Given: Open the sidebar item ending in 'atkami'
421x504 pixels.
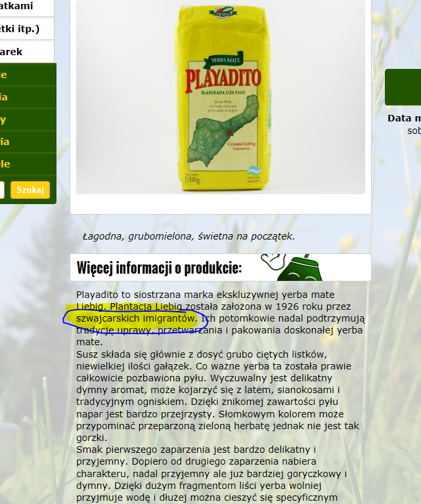Looking at the screenshot, I should pos(27,7).
